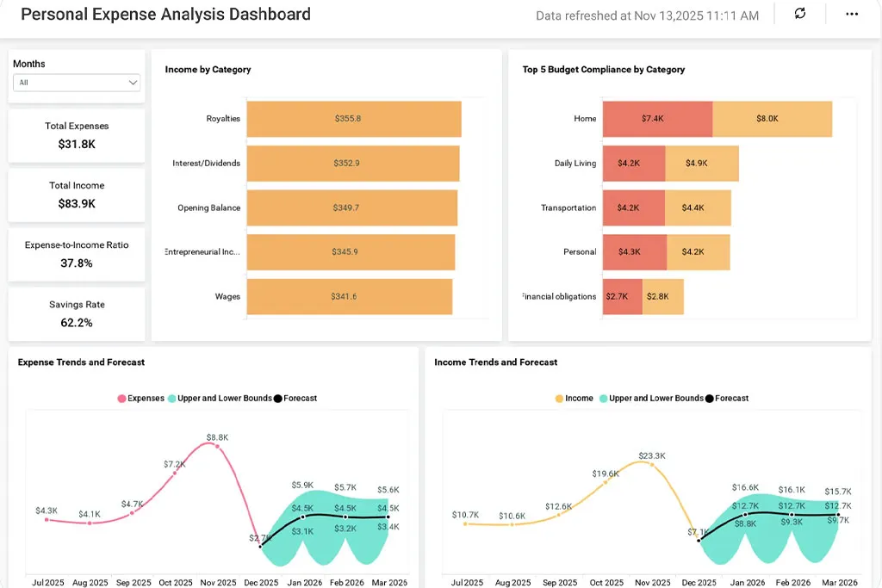Click Daily Living's $4.9K bar segment
Image resolution: width=882 pixels, height=588 pixels.
tap(702, 163)
